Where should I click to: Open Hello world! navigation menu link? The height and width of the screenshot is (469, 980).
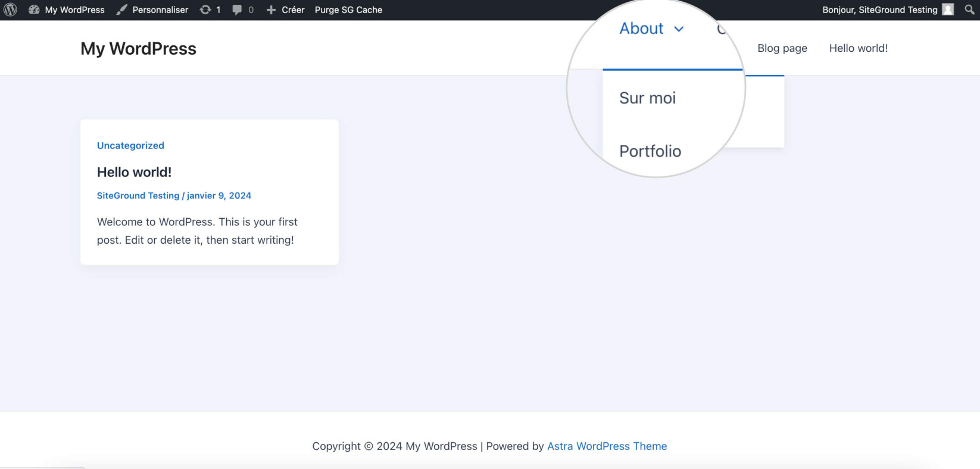(859, 48)
